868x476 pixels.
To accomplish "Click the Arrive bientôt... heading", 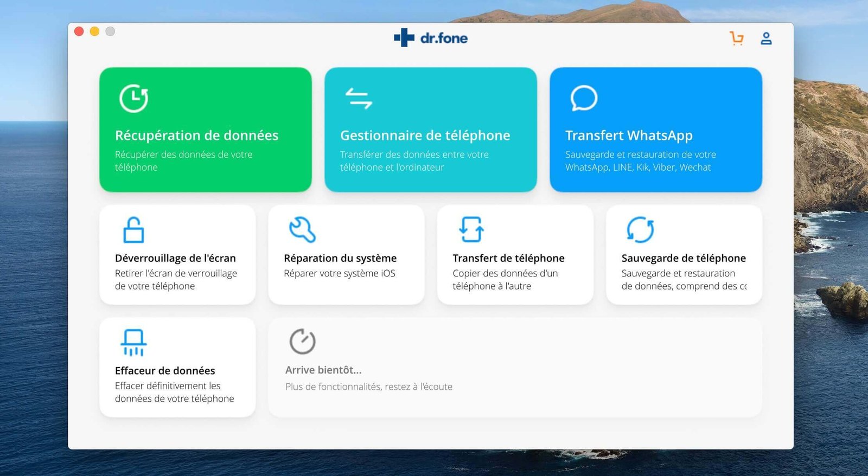I will click(x=323, y=370).
